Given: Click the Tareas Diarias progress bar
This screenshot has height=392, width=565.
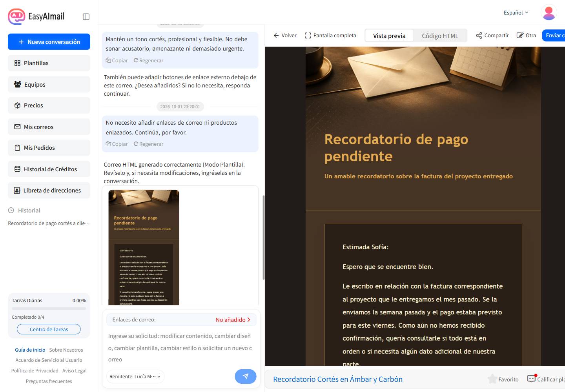Looking at the screenshot, I should click(49, 309).
